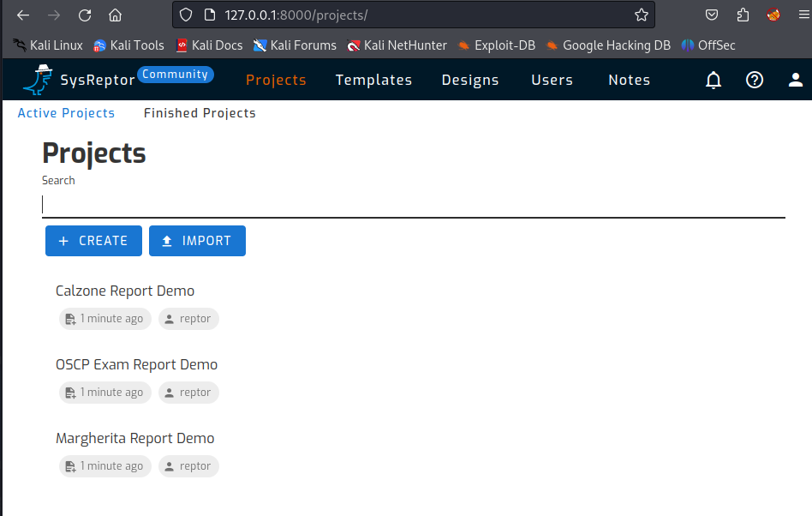
Task: Click the Firefox home icon
Action: (116, 15)
